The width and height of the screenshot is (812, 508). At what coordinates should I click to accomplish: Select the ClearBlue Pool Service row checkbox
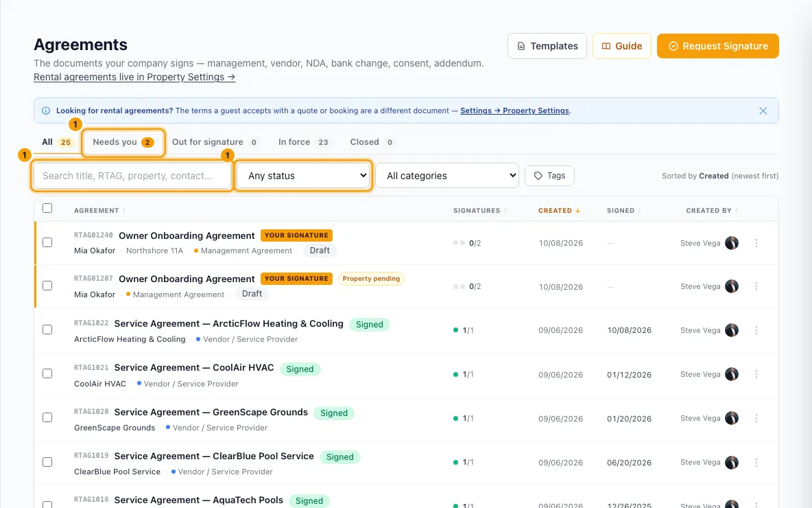click(x=47, y=463)
